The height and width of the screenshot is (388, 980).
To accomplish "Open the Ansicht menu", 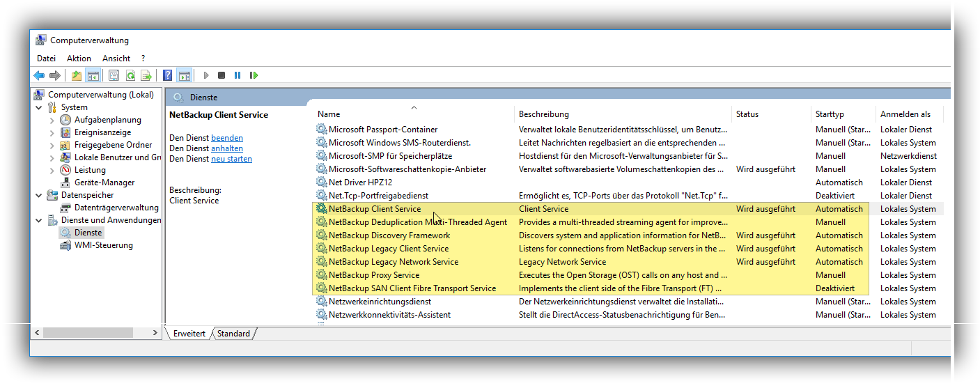I will pyautogui.click(x=116, y=59).
